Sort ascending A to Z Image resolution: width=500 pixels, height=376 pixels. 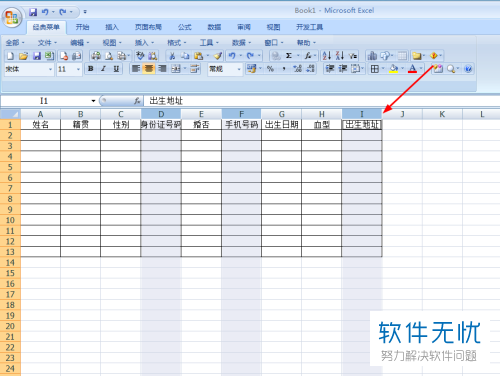pos(327,56)
